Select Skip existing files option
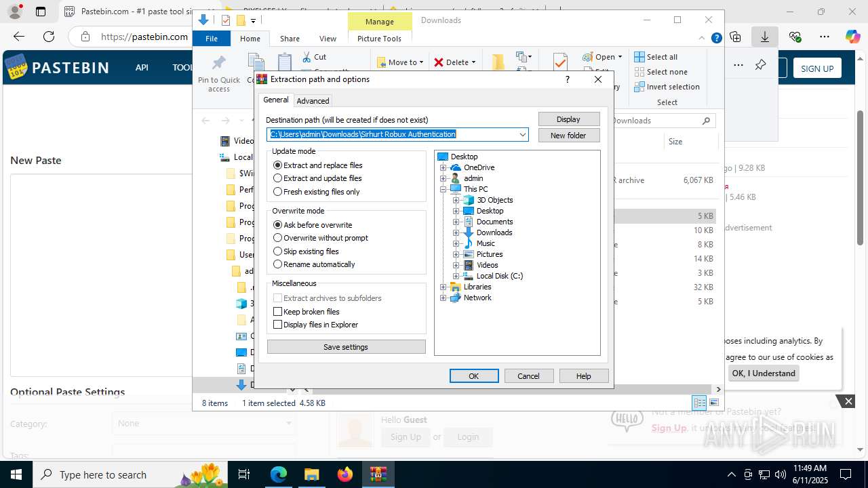Image resolution: width=868 pixels, height=488 pixels. (x=306, y=251)
